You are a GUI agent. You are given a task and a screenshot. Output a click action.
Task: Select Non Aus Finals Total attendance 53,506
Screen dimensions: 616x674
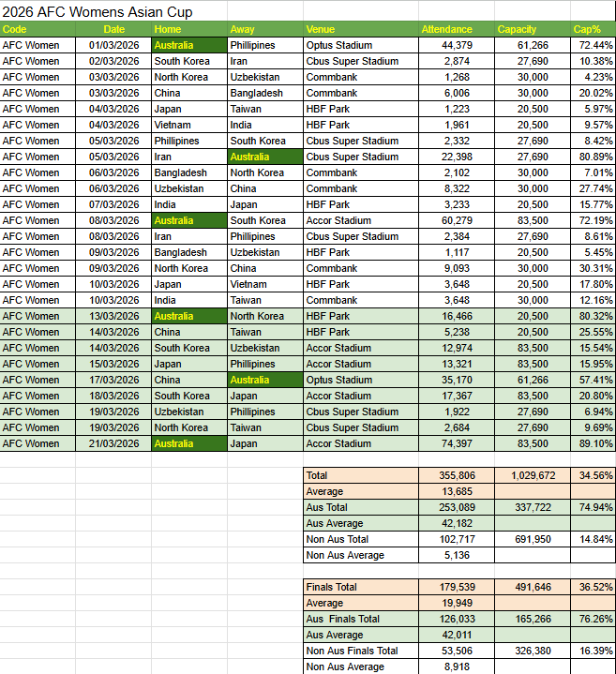click(457, 651)
